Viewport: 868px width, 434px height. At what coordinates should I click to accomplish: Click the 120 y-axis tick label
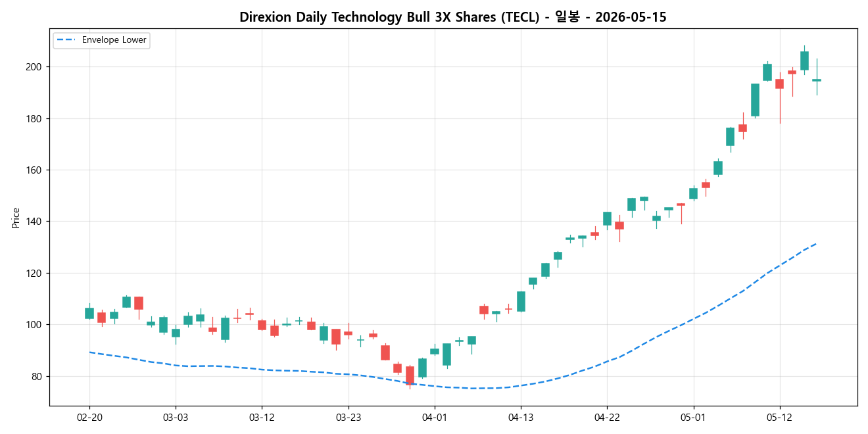[x=34, y=273]
